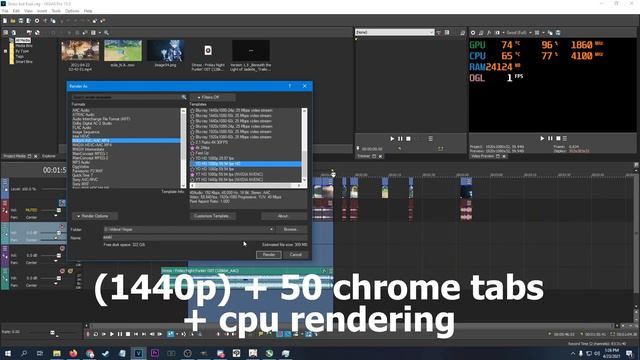The width and height of the screenshot is (640, 360).
Task: Click the About button in Render As
Action: (283, 216)
